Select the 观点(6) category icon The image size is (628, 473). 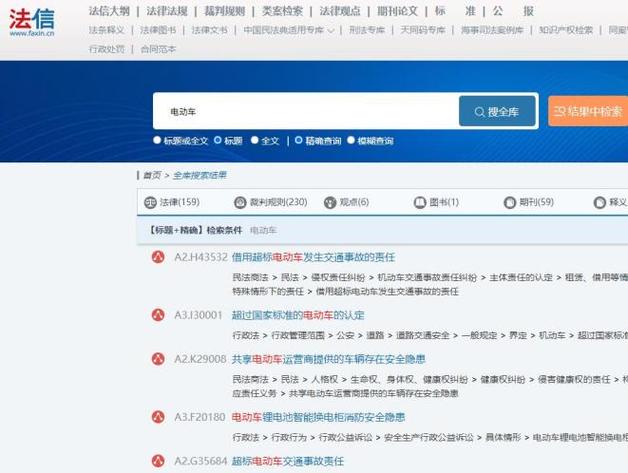tap(330, 203)
